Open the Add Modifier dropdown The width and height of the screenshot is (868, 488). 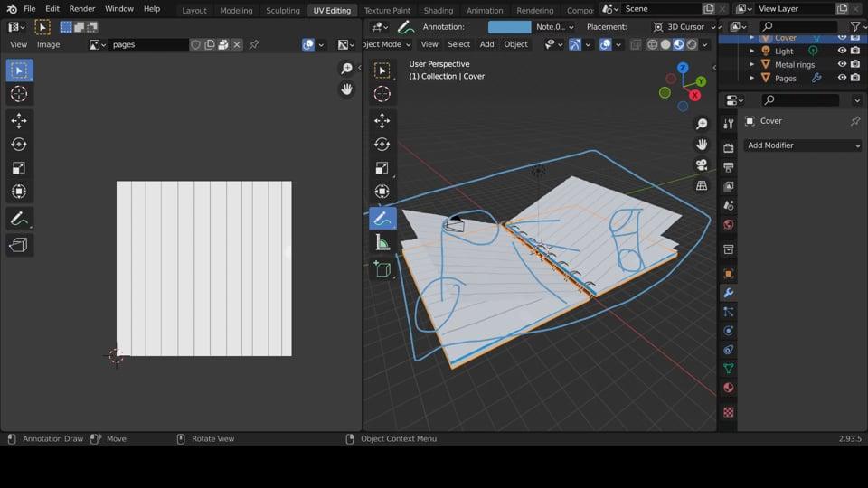[803, 145]
